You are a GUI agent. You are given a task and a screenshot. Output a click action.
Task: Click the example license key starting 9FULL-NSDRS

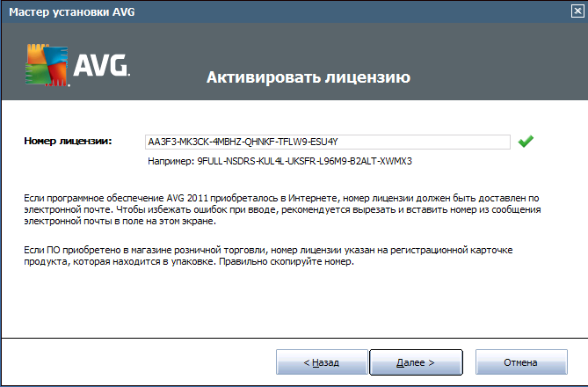click(304, 161)
